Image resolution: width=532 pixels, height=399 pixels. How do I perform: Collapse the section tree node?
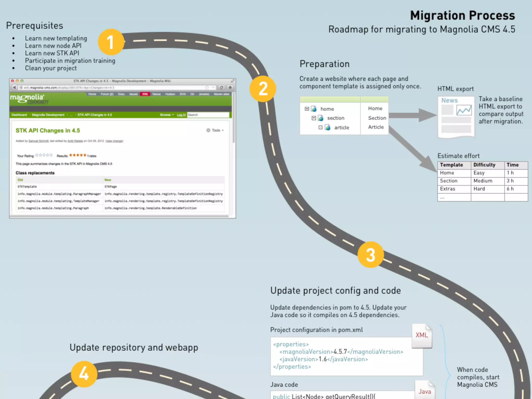coord(314,118)
